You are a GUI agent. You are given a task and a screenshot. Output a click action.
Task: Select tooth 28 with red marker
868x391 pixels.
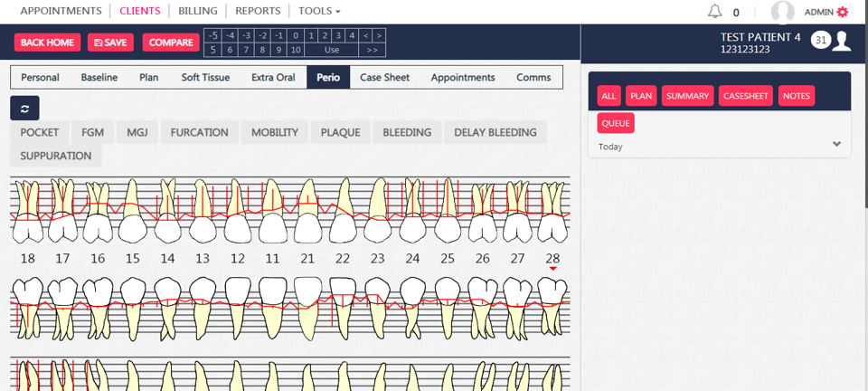coord(552,259)
